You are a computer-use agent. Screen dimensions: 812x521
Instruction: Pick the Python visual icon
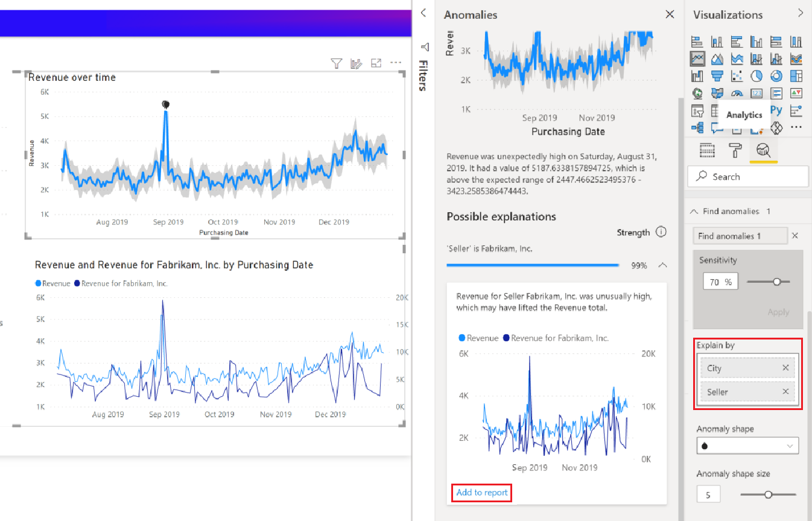coord(776,110)
